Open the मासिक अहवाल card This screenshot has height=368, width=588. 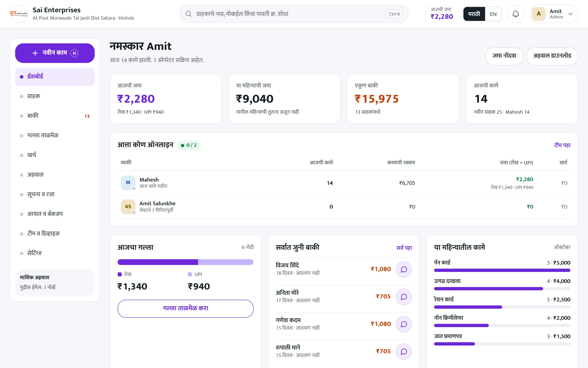(55, 283)
